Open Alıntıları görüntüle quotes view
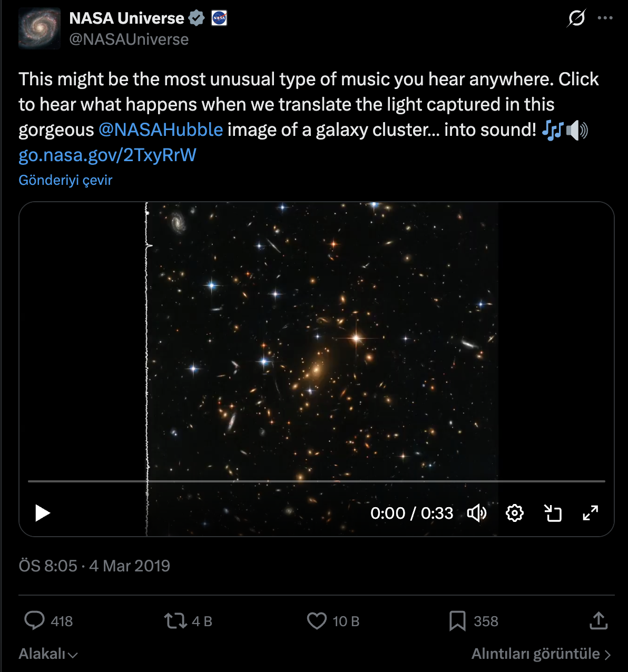 [541, 654]
